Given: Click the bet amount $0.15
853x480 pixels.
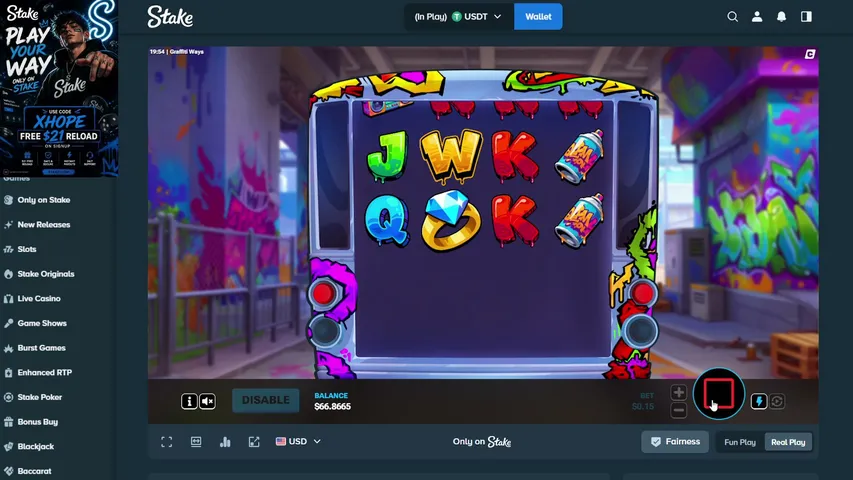Looking at the screenshot, I should click(643, 407).
